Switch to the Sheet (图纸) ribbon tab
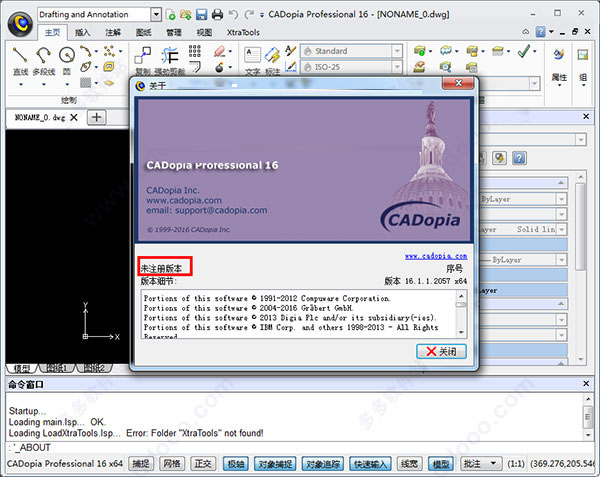600x477 pixels. click(143, 33)
